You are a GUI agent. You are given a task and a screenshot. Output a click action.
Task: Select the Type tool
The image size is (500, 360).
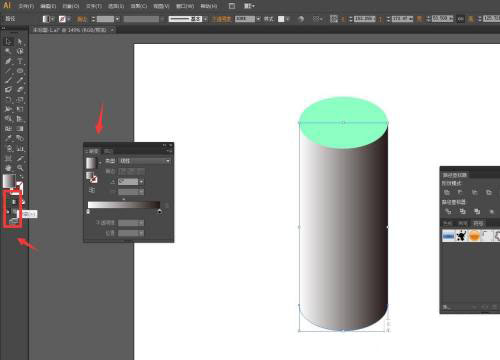(20, 61)
